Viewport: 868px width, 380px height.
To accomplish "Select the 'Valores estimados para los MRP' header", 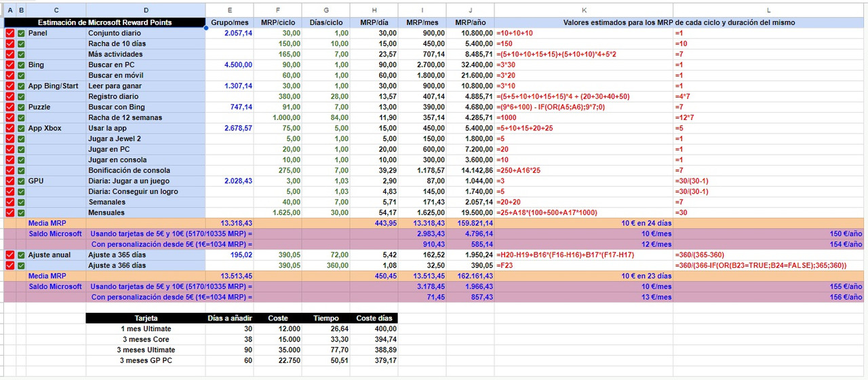I will coord(679,22).
